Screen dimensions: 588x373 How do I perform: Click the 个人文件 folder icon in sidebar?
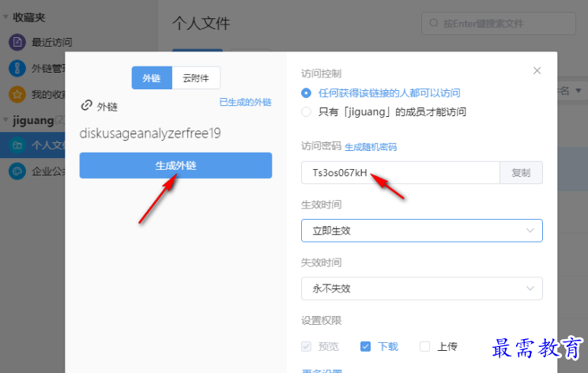17,145
